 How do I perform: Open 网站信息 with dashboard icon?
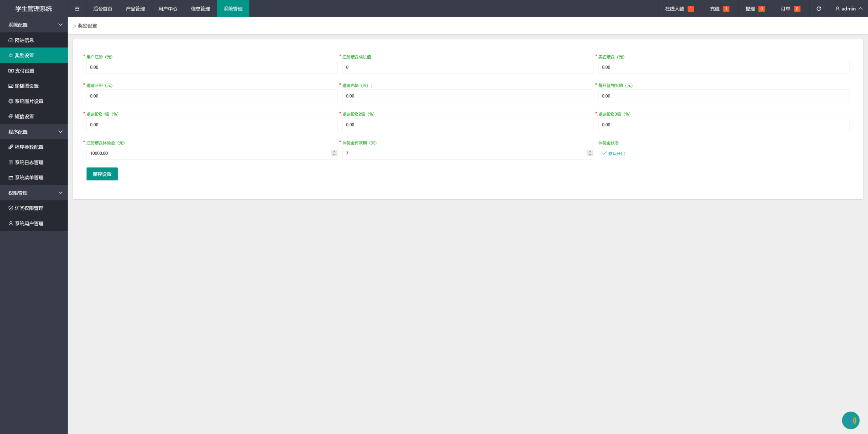(24, 40)
